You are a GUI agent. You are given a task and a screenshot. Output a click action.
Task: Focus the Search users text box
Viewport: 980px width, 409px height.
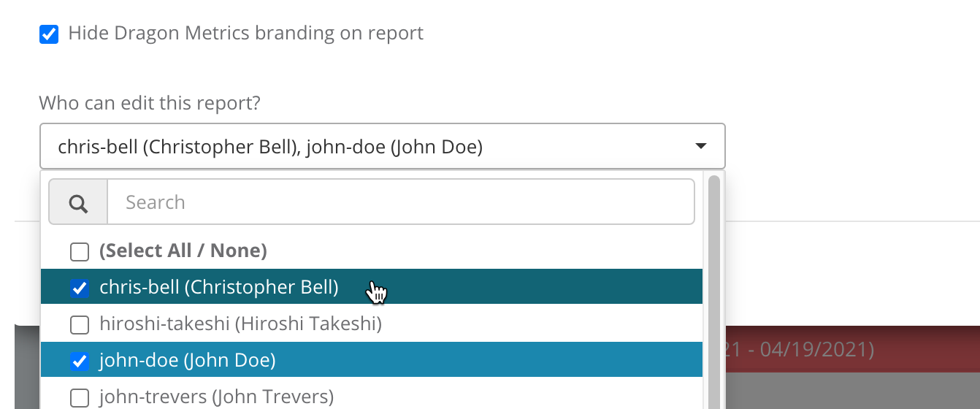tap(400, 202)
